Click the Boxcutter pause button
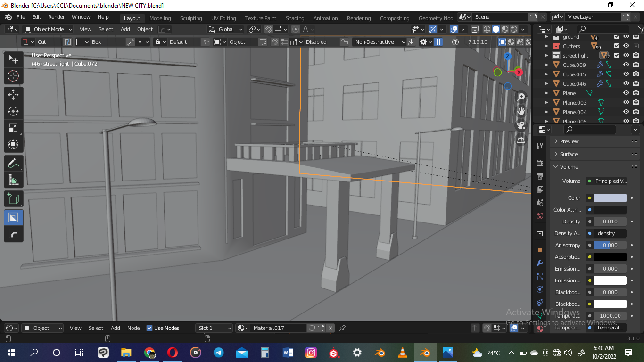Image resolution: width=644 pixels, height=362 pixels. coord(438,42)
